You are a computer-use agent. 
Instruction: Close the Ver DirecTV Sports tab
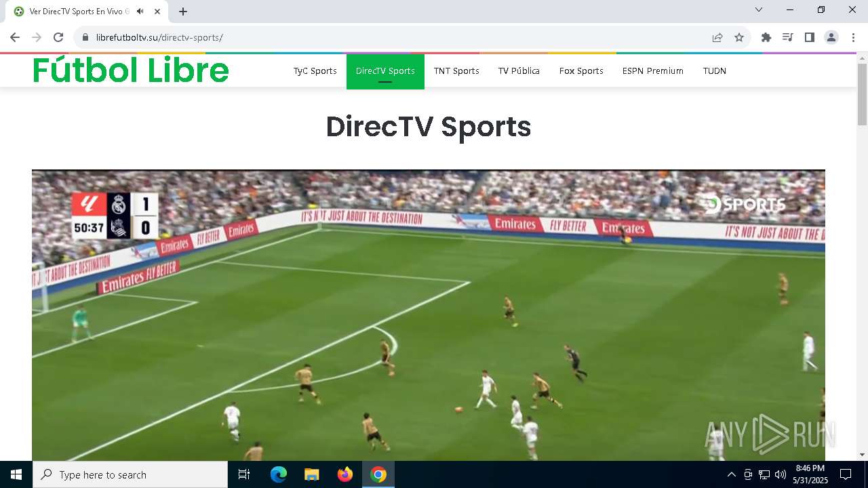157,12
